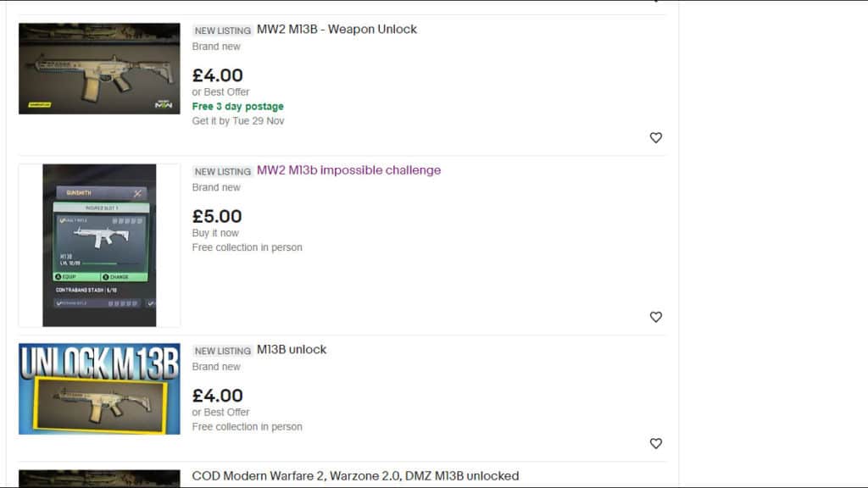Viewport: 868px width, 488px height.
Task: Add MW2 M13B Weapon Unlock to watchlist
Action: coord(655,137)
